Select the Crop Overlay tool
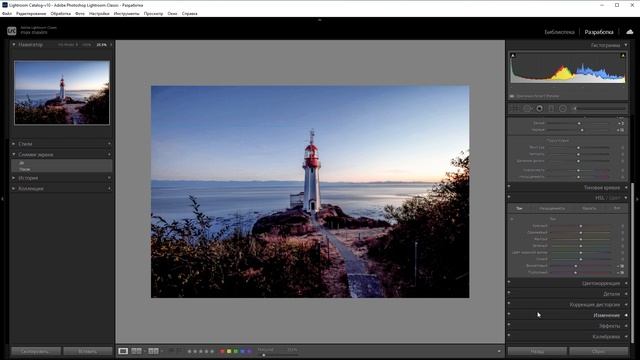Screen dimensions: 640x360 point(515,109)
